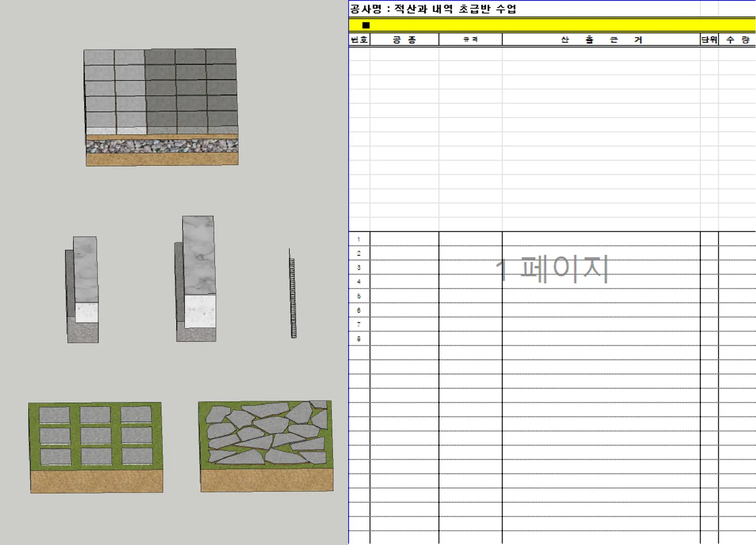Click the center stone of the grid paving
Screen dimensions: 756x545
[96, 436]
